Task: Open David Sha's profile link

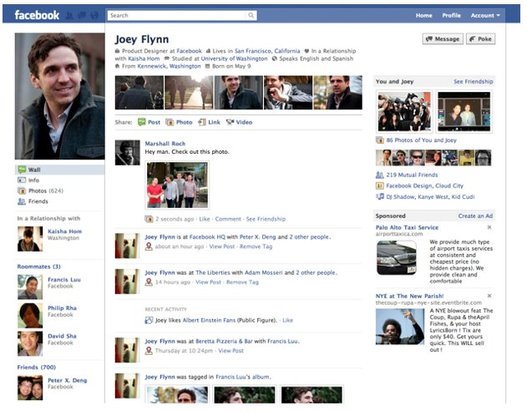Action: pos(62,336)
